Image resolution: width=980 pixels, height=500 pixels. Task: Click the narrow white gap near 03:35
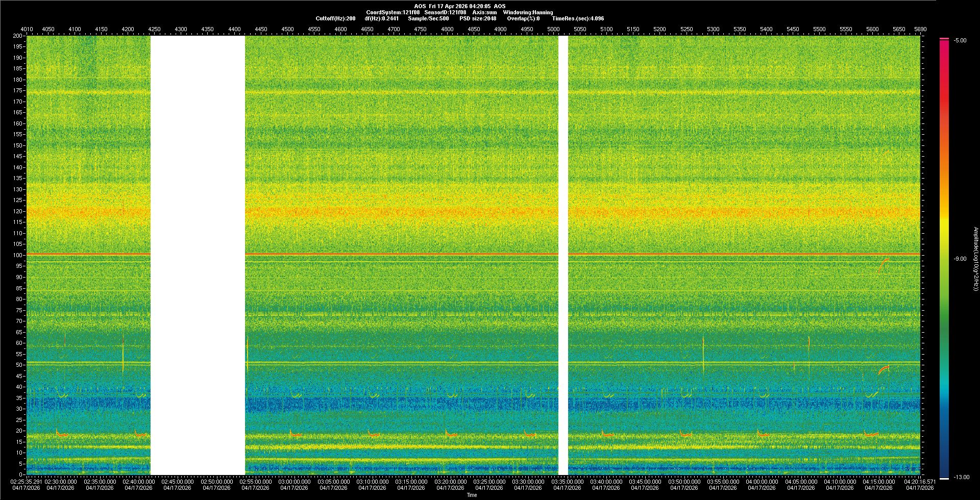563,255
